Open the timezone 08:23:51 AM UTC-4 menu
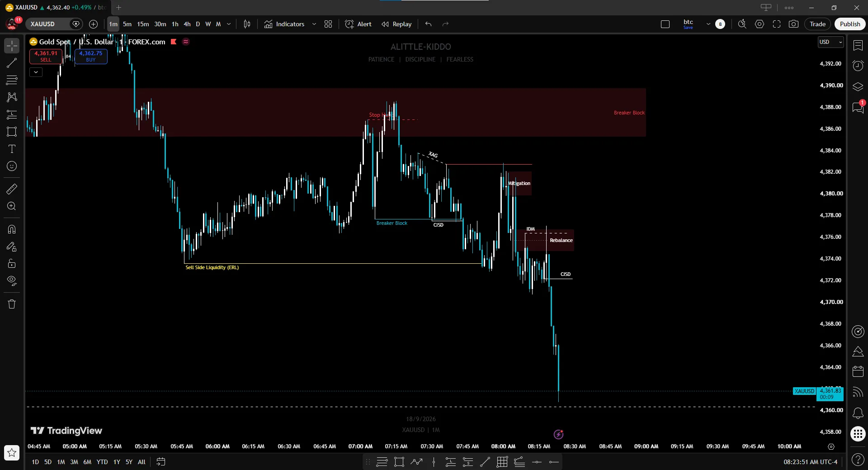This screenshot has width=868, height=470. [x=810, y=462]
